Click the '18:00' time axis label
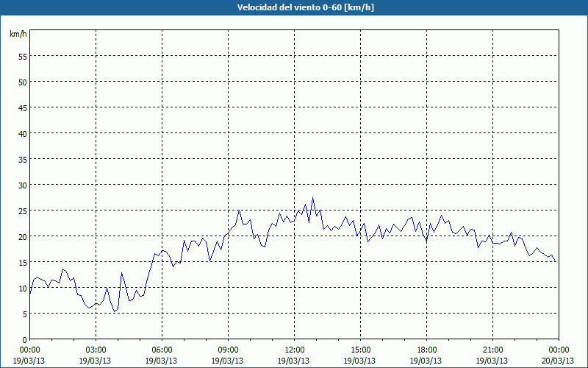 (x=427, y=350)
